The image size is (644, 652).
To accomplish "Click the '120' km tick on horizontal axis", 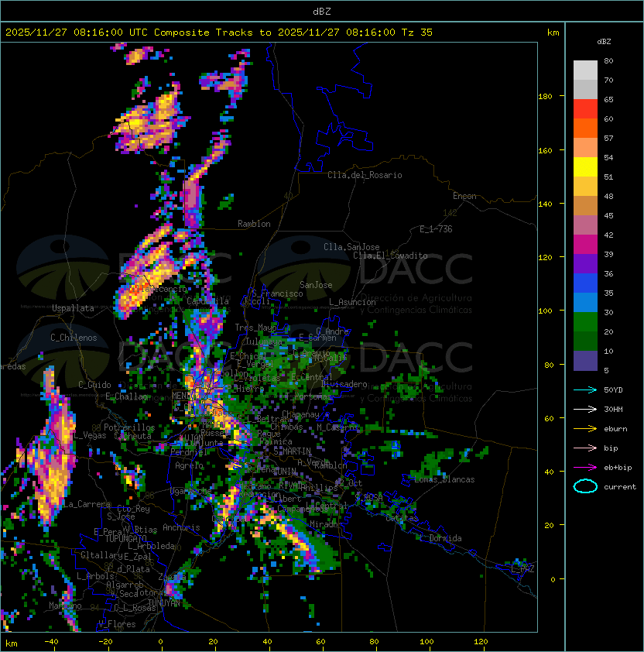I will (x=481, y=642).
